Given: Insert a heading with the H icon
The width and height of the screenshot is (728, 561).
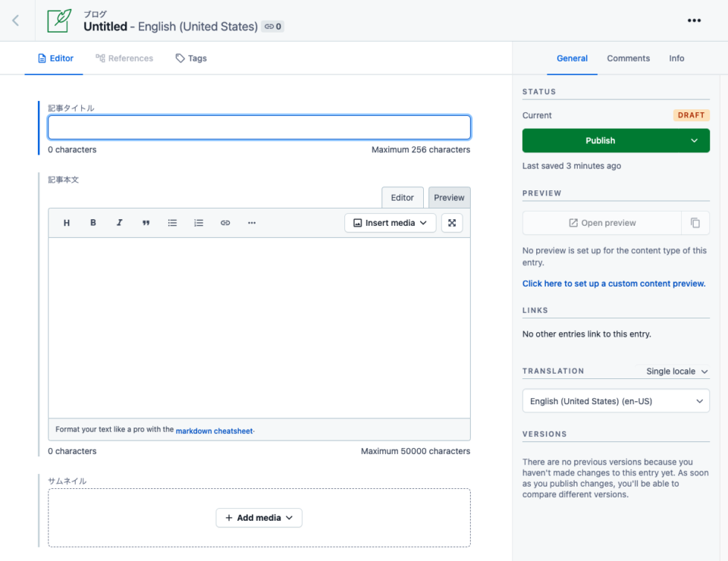Looking at the screenshot, I should point(67,223).
